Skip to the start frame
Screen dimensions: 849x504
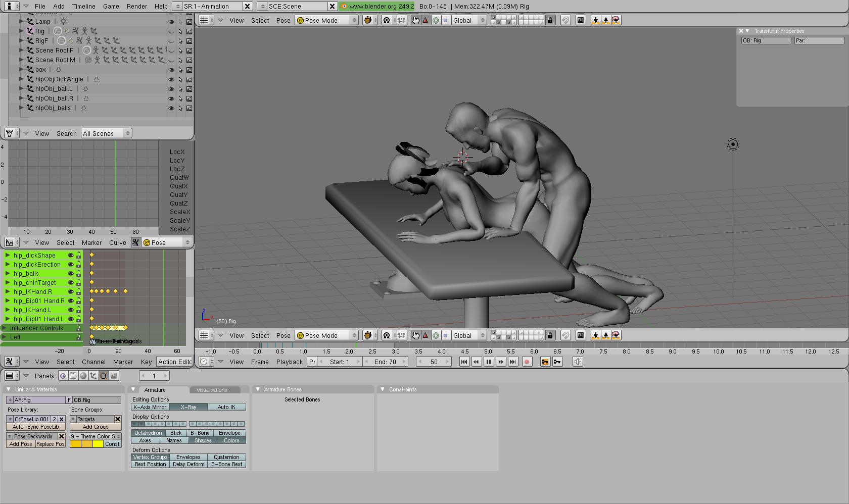coord(464,362)
